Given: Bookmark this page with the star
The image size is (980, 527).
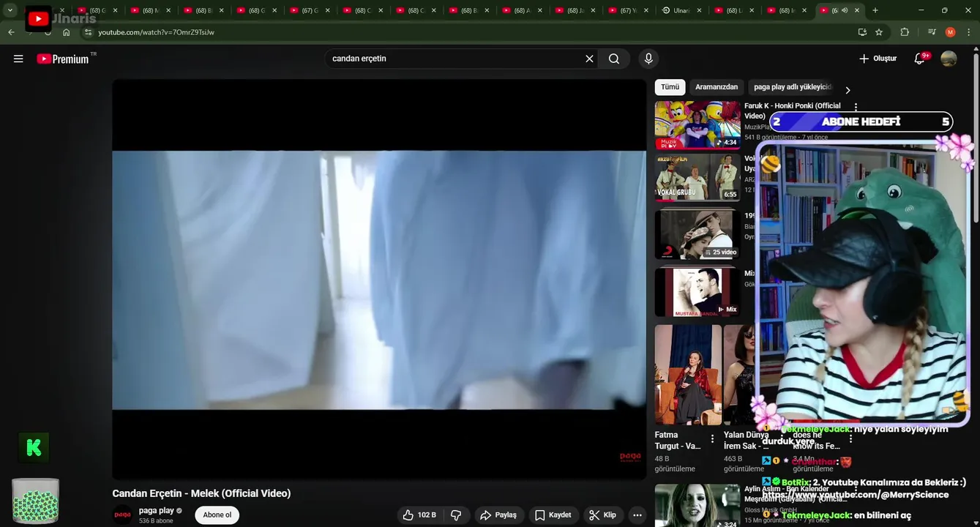Looking at the screenshot, I should click(879, 32).
